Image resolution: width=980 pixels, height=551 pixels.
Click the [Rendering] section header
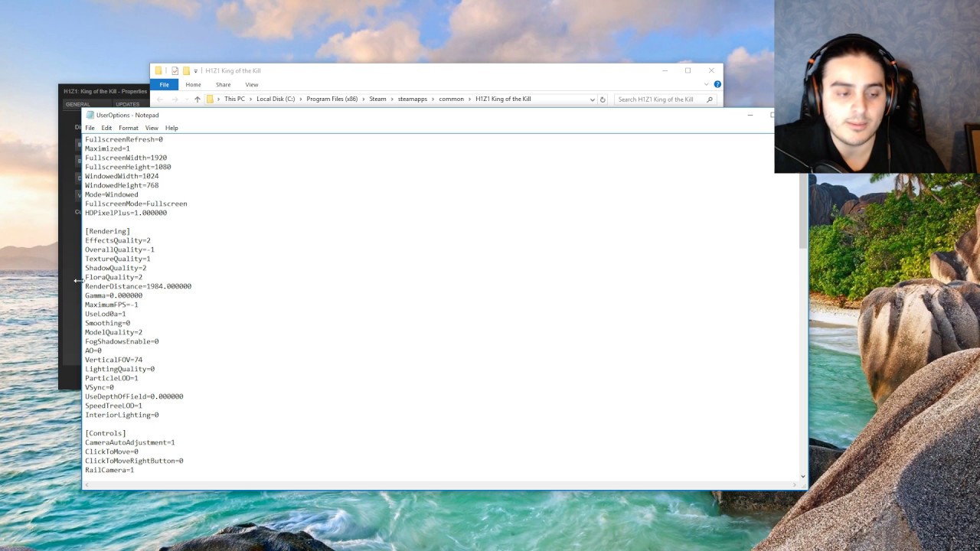[107, 231]
